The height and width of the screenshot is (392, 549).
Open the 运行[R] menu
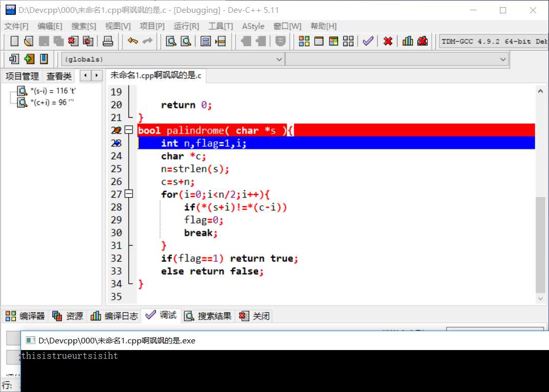tap(186, 26)
